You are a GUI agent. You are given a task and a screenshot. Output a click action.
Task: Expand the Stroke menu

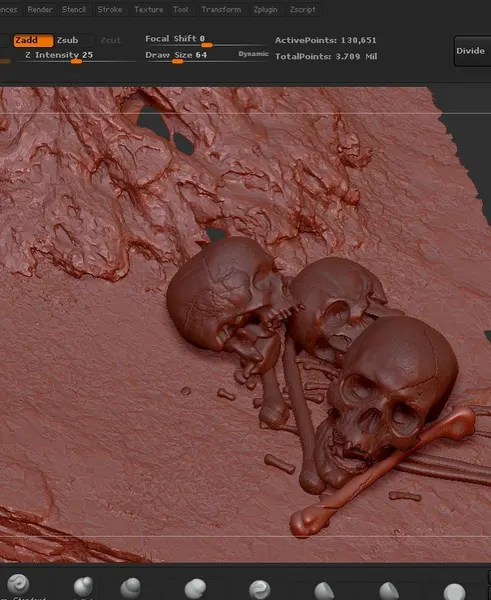[x=109, y=9]
